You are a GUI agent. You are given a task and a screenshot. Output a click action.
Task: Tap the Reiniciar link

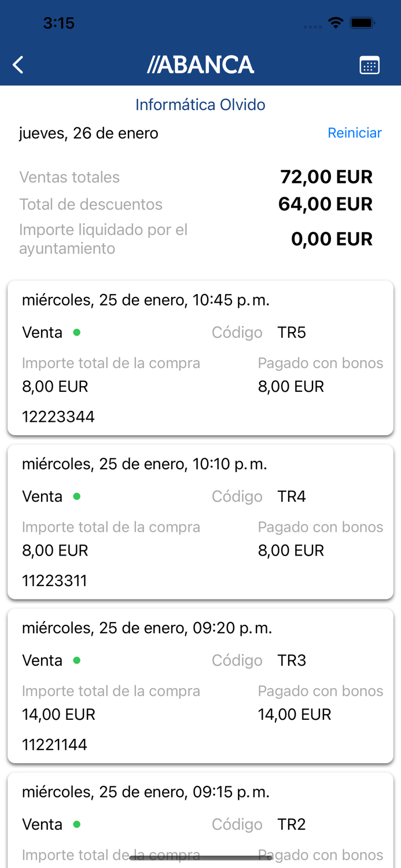[x=355, y=133]
